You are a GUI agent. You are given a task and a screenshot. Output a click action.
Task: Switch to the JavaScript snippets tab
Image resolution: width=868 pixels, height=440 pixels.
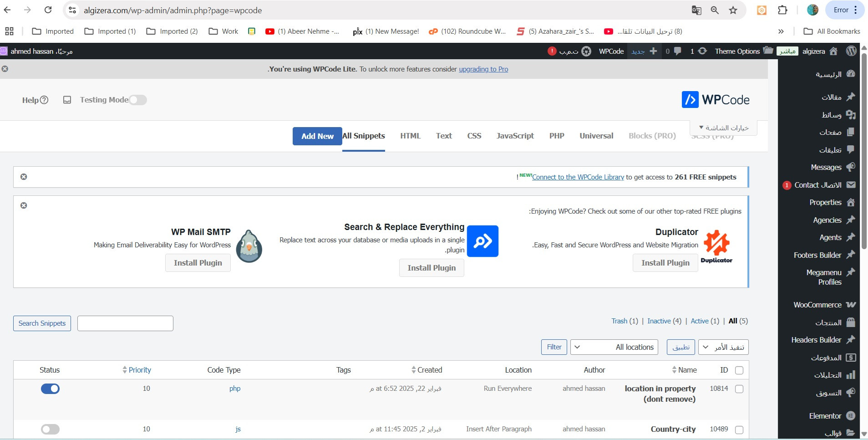pos(515,136)
